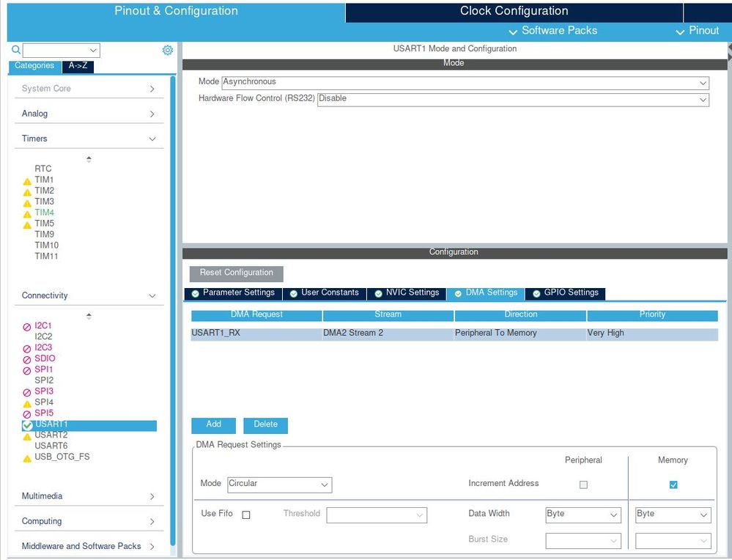The image size is (732, 560).
Task: Click the search magnifier icon
Action: (16, 50)
